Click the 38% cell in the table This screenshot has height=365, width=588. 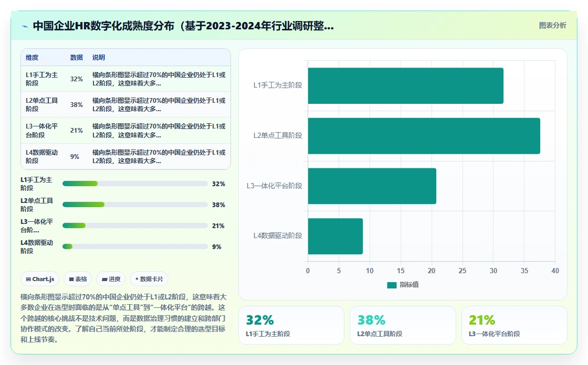pos(77,105)
